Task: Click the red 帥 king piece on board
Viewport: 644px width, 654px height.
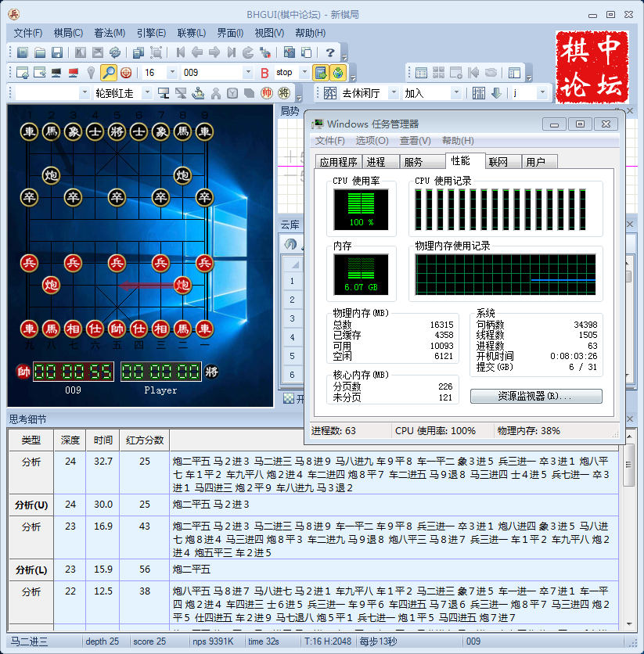Action: point(117,329)
